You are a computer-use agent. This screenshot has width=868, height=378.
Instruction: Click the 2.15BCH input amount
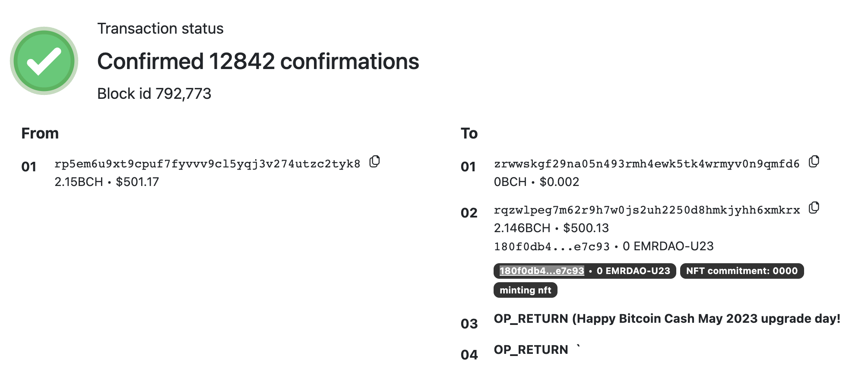pos(79,182)
